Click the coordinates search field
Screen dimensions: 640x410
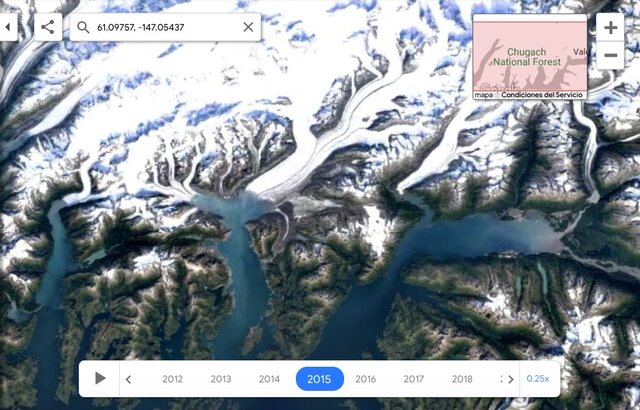pos(165,27)
